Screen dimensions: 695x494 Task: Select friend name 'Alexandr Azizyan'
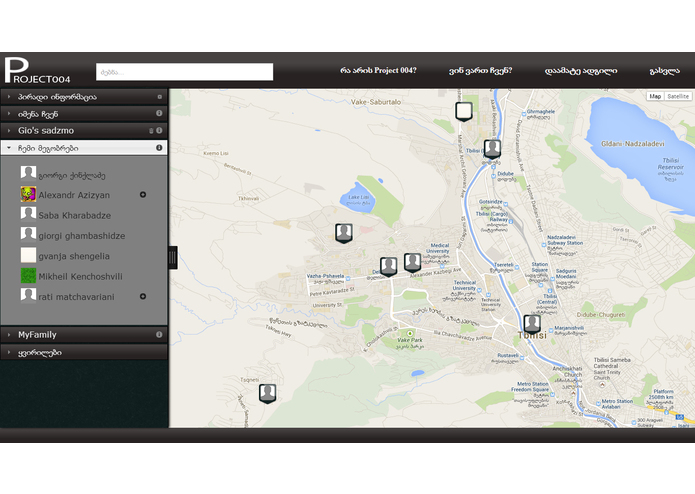[x=74, y=195]
